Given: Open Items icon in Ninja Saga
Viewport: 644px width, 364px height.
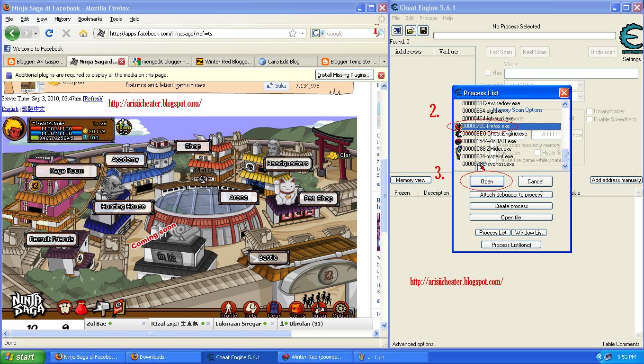Looking at the screenshot, I should [297, 309].
